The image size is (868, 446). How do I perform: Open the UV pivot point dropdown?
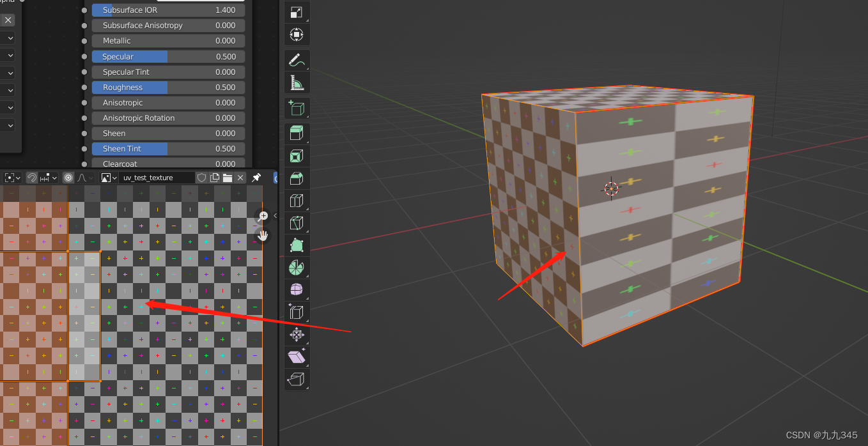12,178
